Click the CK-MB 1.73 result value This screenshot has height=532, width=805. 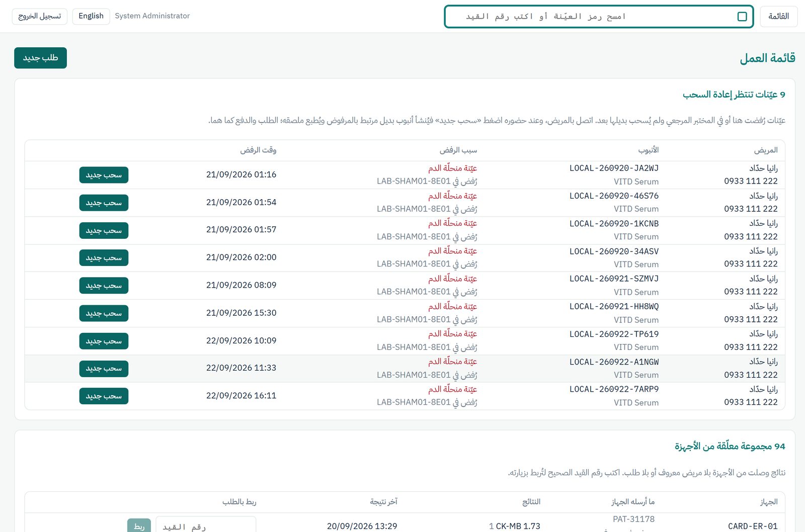tap(518, 526)
